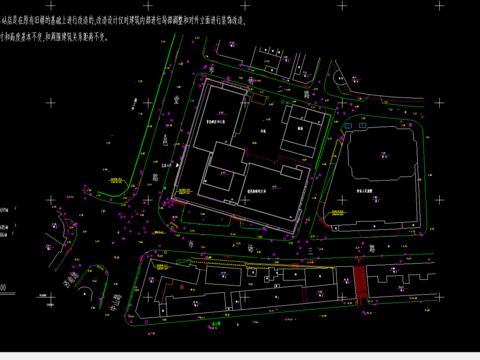Click the green 出入口 entrance label
This screenshot has height=360, width=480.
click(x=216, y=323)
